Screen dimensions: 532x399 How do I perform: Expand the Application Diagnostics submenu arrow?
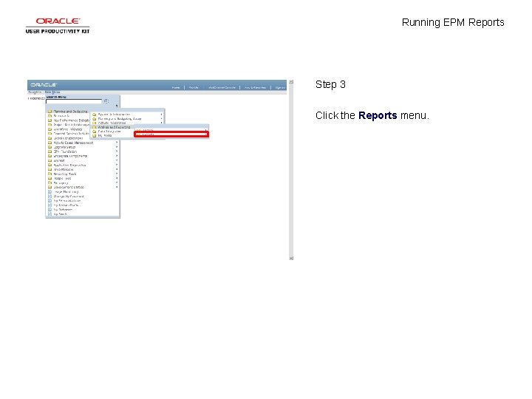point(117,166)
